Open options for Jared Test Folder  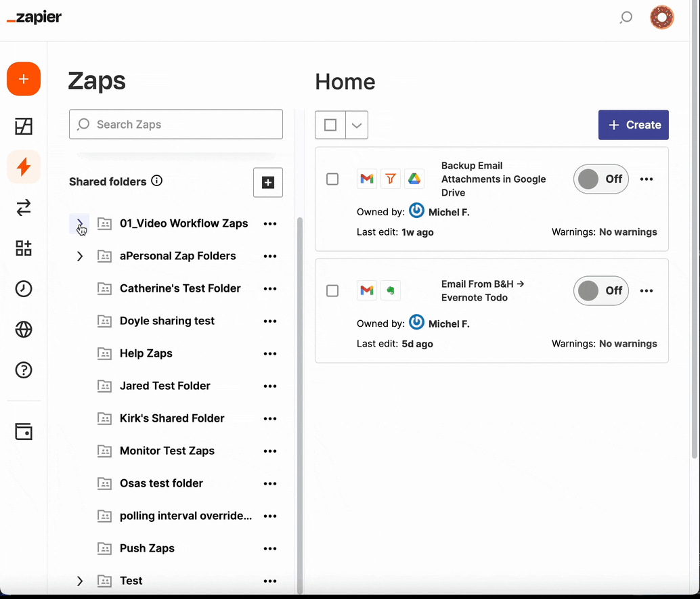pyautogui.click(x=270, y=386)
